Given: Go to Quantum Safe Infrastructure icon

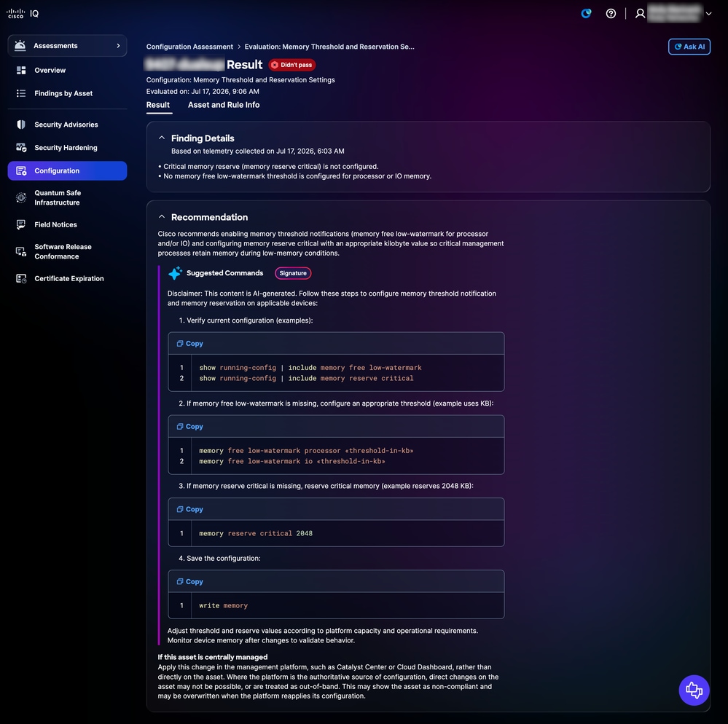Looking at the screenshot, I should [21, 197].
